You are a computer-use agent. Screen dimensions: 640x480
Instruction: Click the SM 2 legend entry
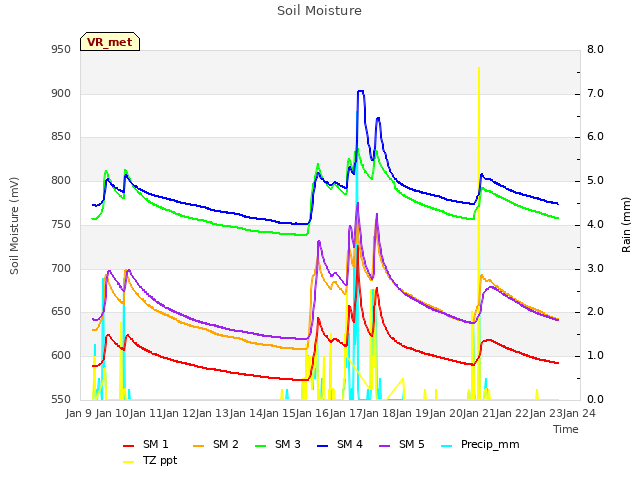(216, 444)
